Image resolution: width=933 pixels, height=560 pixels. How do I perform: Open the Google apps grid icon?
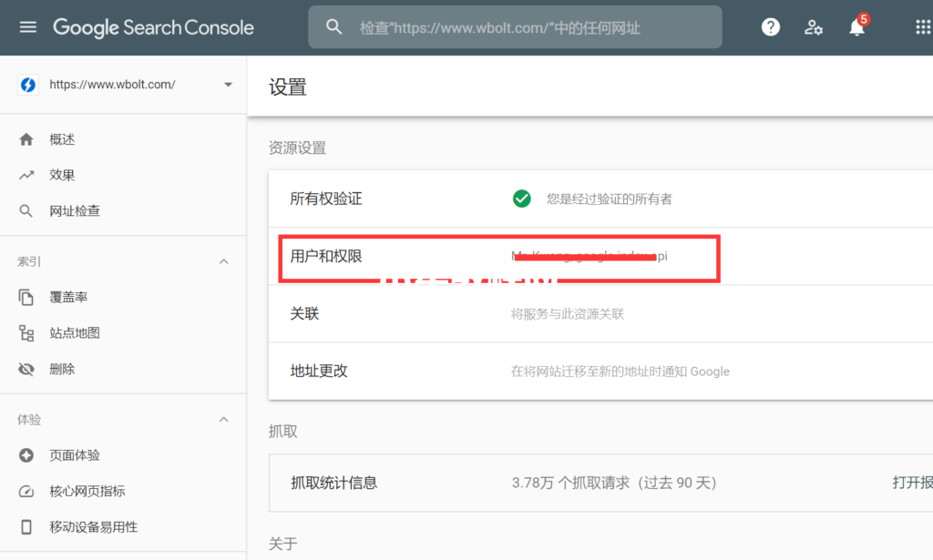[x=923, y=26]
